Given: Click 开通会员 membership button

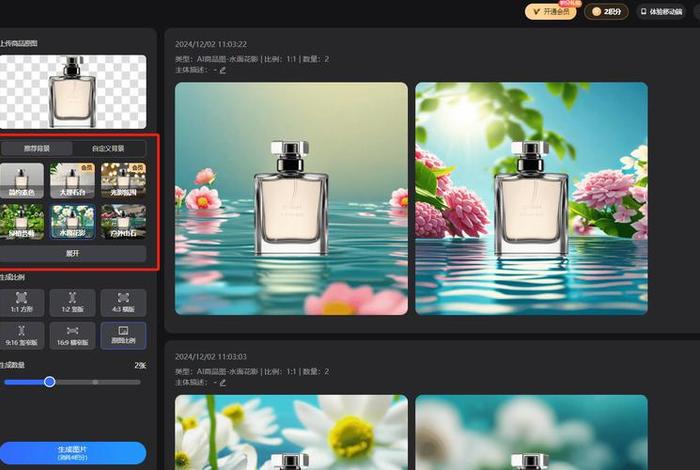Looking at the screenshot, I should (x=551, y=12).
